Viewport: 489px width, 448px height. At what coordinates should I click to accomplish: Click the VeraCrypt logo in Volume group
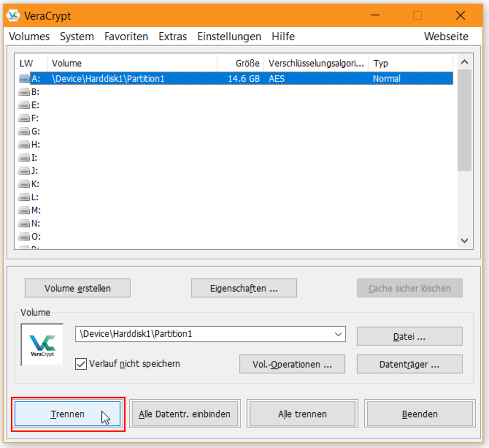point(42,345)
